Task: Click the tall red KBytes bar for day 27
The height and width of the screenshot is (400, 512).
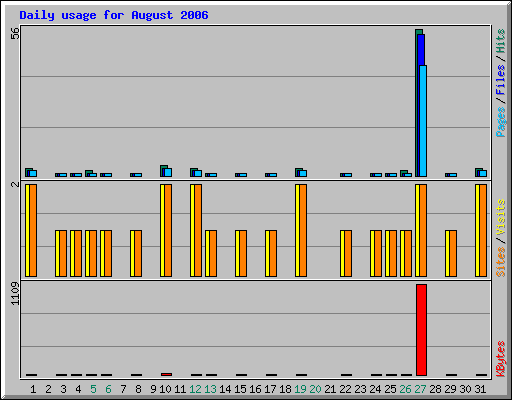Action: pos(421,330)
